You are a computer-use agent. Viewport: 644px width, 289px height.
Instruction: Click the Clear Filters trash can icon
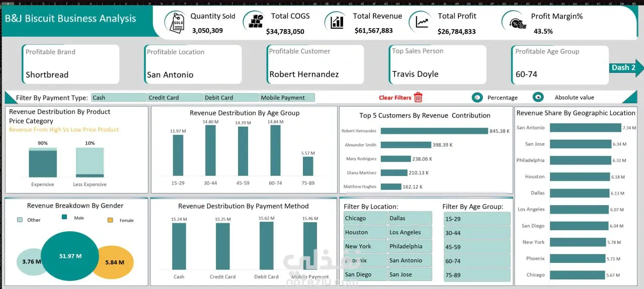tap(418, 98)
